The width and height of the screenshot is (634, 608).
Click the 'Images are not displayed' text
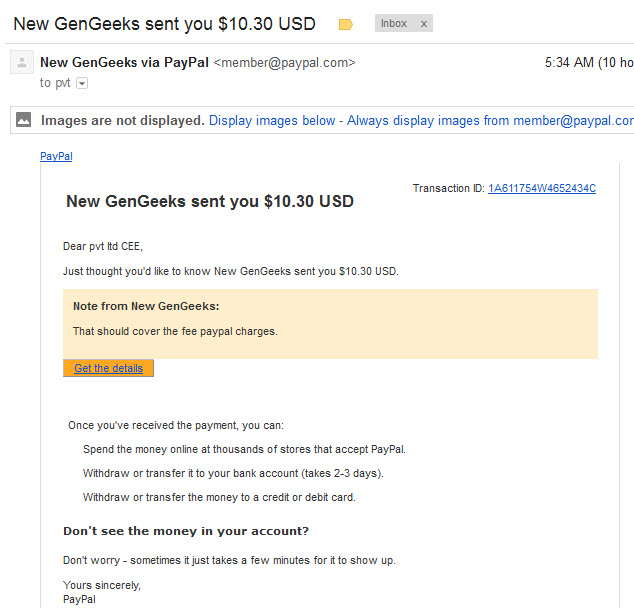123,120
